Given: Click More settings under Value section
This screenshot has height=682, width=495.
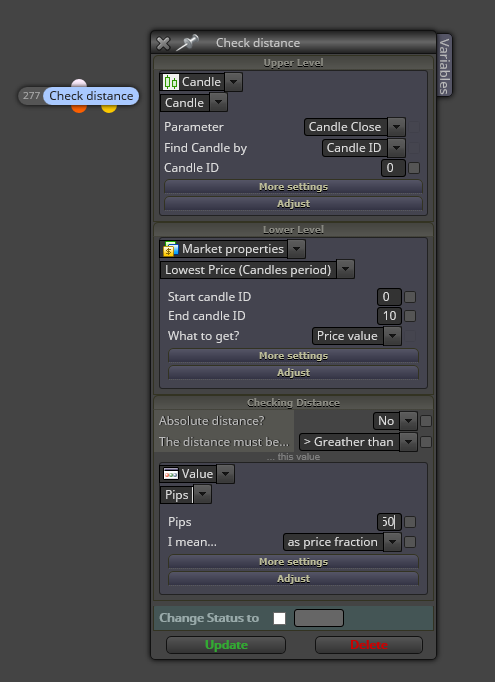Looking at the screenshot, I should [293, 562].
